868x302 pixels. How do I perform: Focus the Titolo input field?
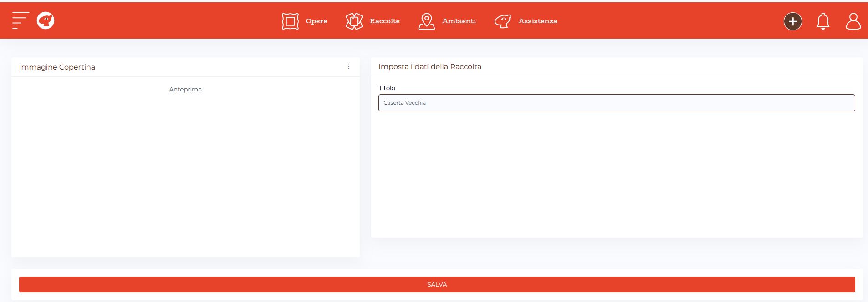click(617, 103)
